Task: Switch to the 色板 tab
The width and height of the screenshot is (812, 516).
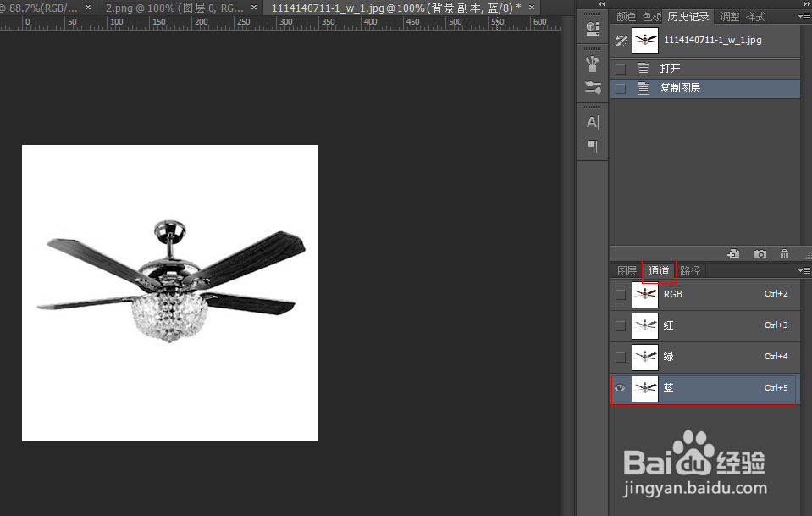Action: pos(651,17)
